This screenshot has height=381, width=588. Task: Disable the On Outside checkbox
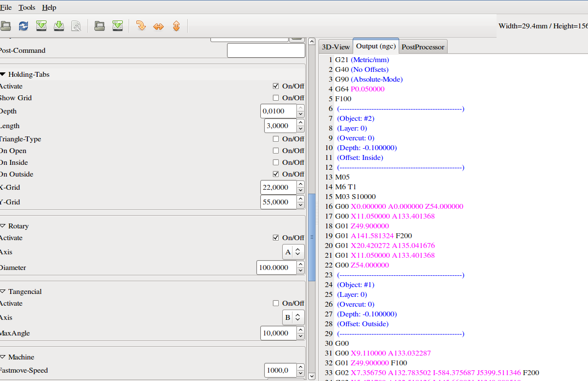(x=276, y=174)
